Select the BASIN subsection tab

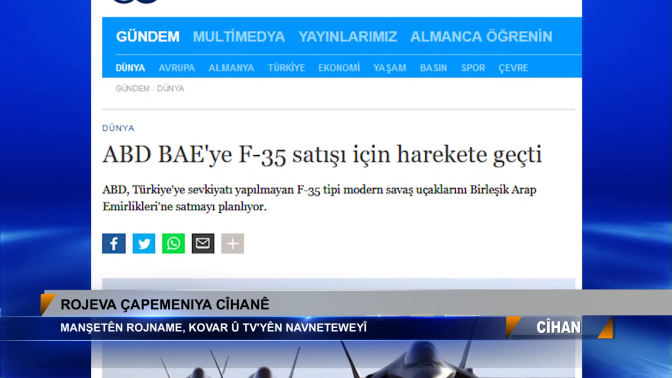pyautogui.click(x=433, y=68)
